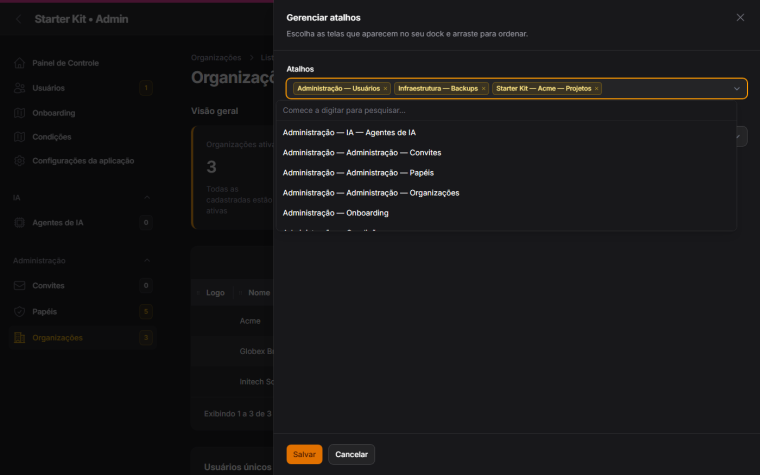Viewport: 760px width, 475px height.
Task: Select Administração — IA — Agentes de IA
Action: pyautogui.click(x=507, y=132)
